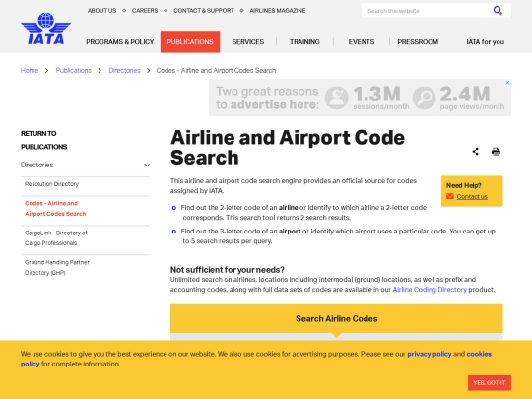This screenshot has height=399, width=532.
Task: Open CargoLink Directory sidebar item
Action: (56, 237)
